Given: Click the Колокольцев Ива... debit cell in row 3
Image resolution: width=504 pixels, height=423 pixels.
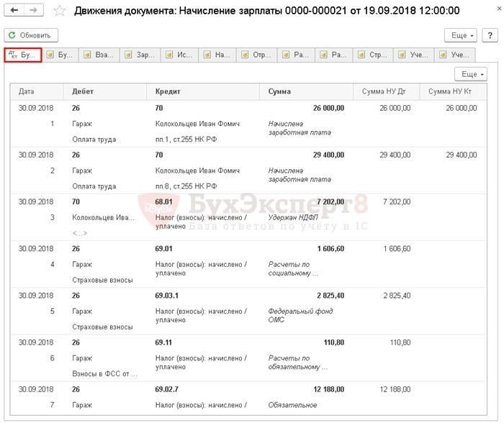Looking at the screenshot, I should pos(103,218).
